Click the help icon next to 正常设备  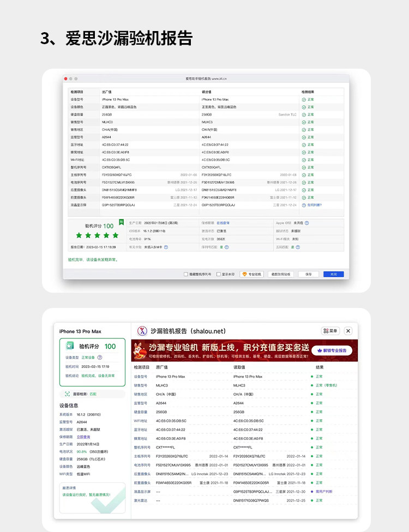coord(100,357)
